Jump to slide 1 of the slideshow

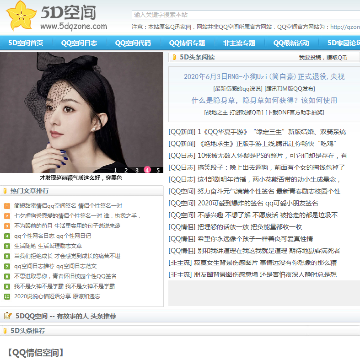tap(115, 170)
